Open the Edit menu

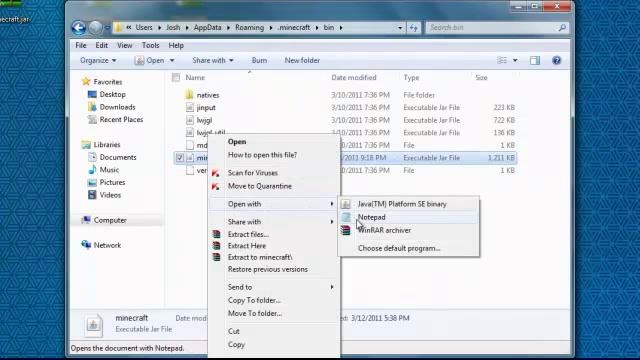click(102, 45)
